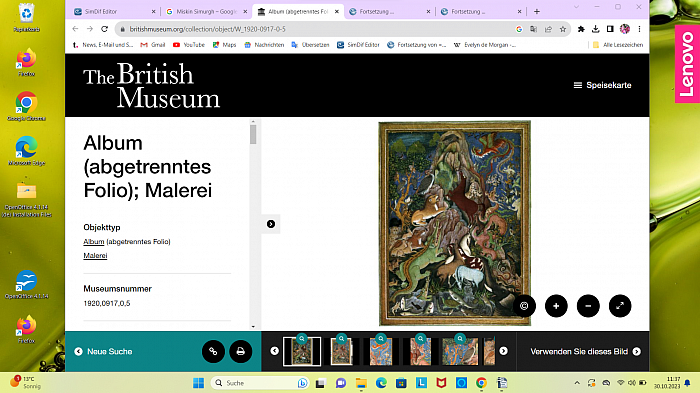Reload the current page
700x393 pixels.
coord(104,29)
